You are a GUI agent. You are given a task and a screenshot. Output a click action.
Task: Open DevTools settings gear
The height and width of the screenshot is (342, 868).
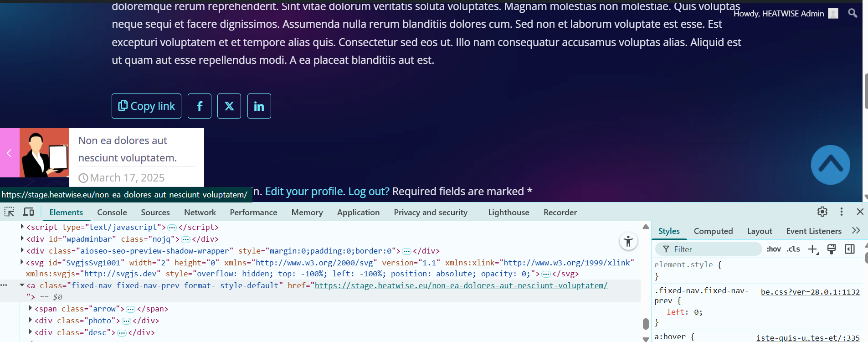[x=822, y=212]
